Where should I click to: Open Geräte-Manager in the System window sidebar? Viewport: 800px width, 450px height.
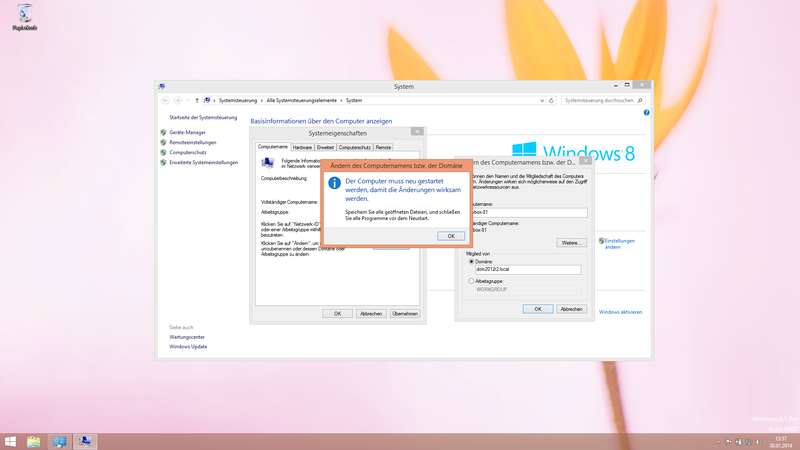point(187,132)
